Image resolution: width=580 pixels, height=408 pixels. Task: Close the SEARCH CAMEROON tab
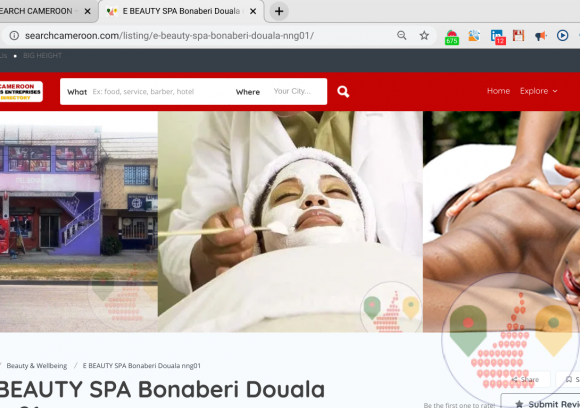pyautogui.click(x=88, y=11)
